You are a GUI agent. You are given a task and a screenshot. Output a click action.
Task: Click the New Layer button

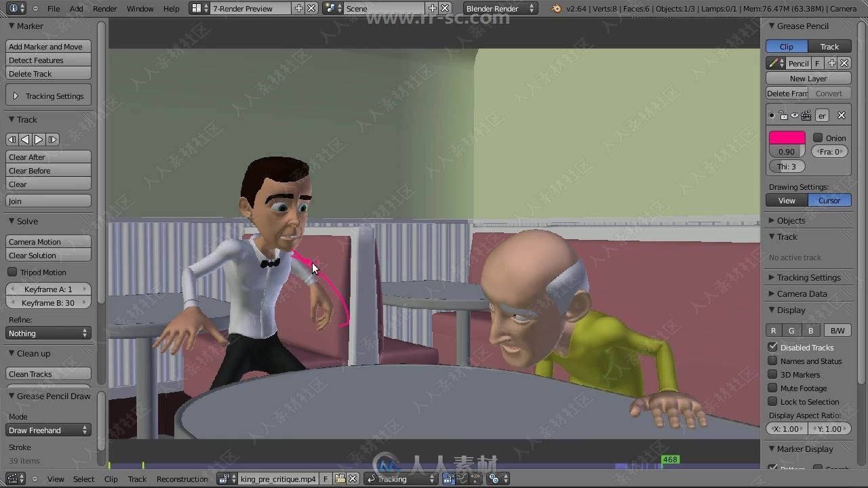[808, 78]
